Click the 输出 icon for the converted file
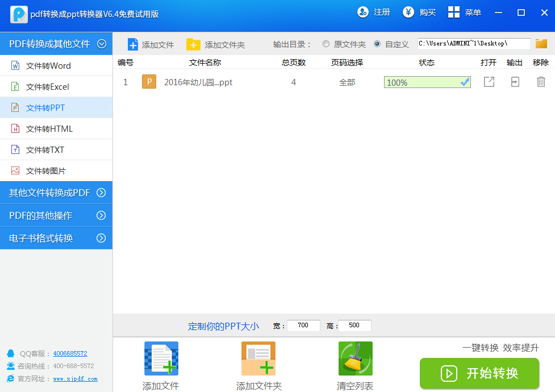 (x=514, y=82)
